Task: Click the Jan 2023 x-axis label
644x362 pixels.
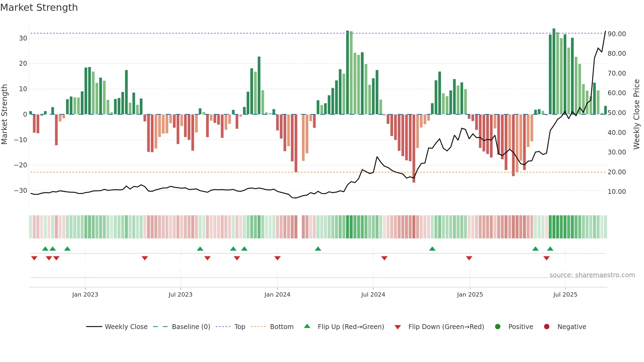Action: 85,294
